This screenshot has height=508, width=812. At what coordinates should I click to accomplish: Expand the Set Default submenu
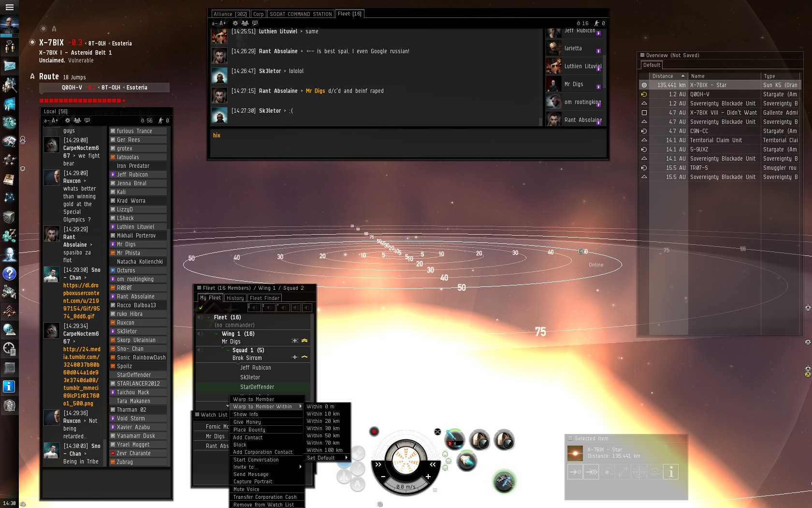(328, 458)
